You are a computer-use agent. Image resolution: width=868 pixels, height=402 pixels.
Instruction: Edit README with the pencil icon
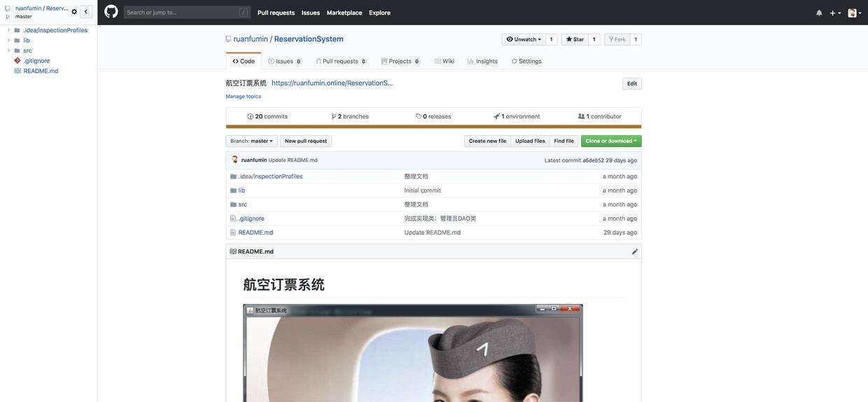[635, 251]
